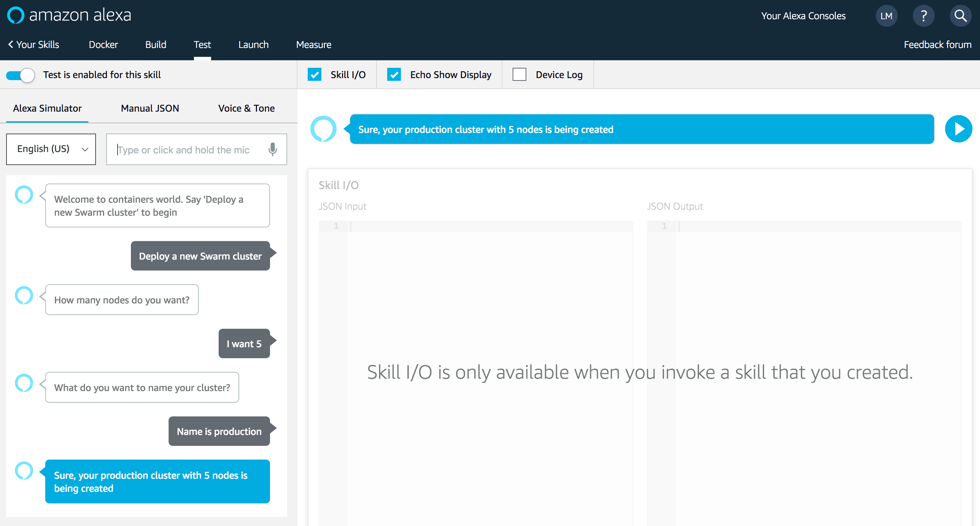Screen dimensions: 980x526
Task: Click the blue cluster created response bubble
Action: [x=158, y=481]
